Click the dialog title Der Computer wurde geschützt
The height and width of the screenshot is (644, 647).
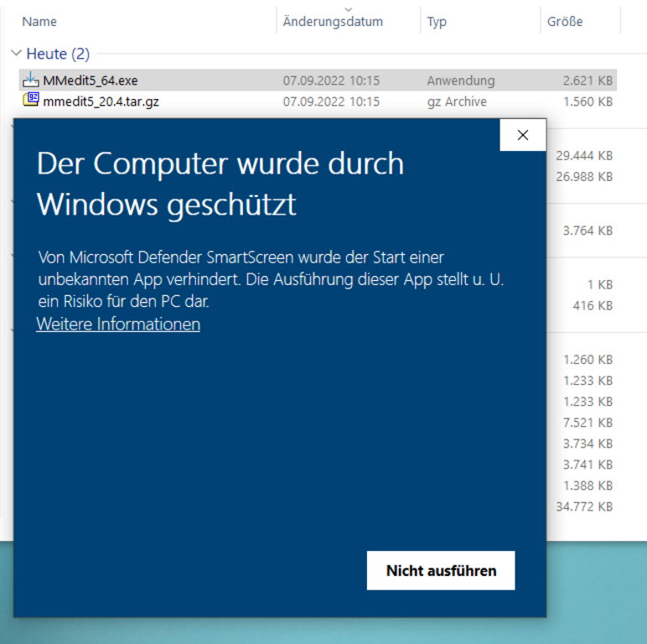(220, 184)
